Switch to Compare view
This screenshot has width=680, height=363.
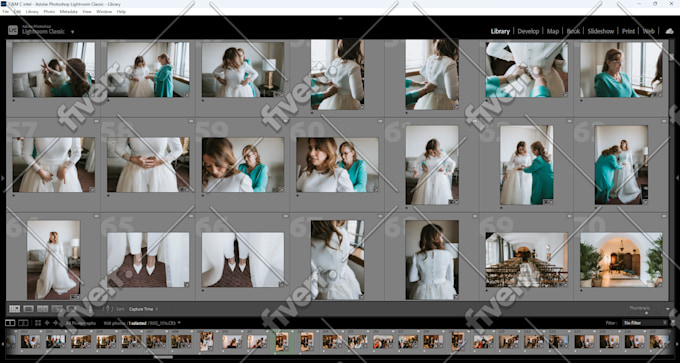pos(42,309)
